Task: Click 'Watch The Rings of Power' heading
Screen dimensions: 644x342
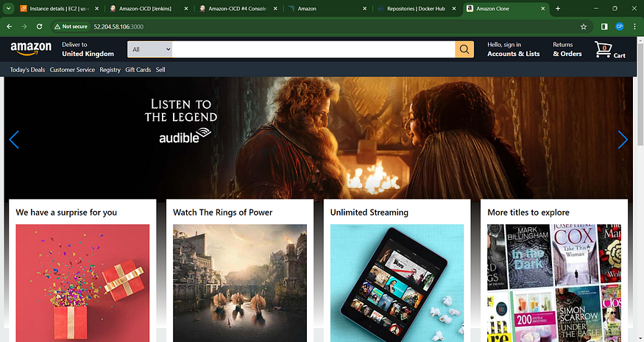Action: (x=222, y=213)
